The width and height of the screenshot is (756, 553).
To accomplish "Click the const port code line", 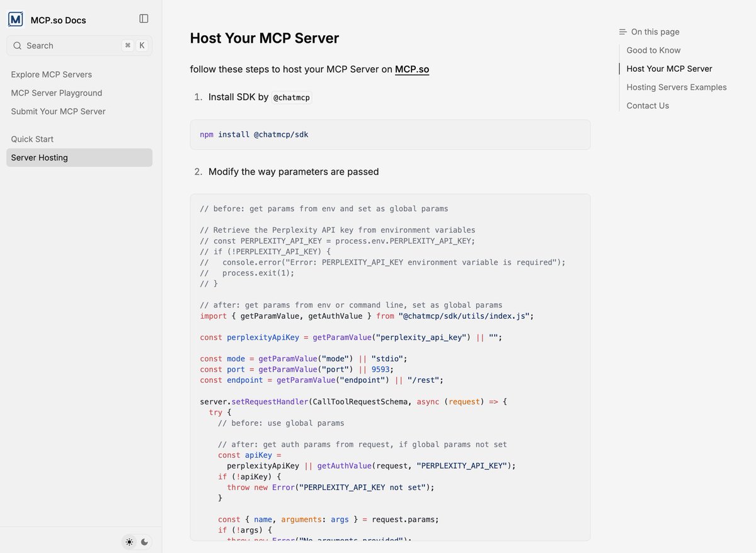I will coord(297,370).
